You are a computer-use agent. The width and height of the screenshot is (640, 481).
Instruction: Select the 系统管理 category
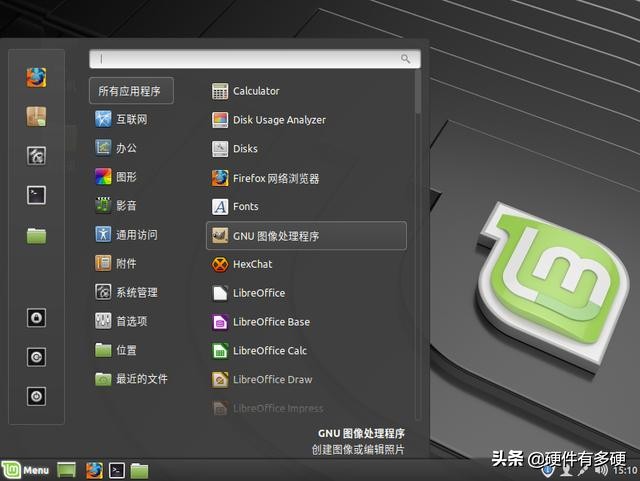click(x=127, y=292)
